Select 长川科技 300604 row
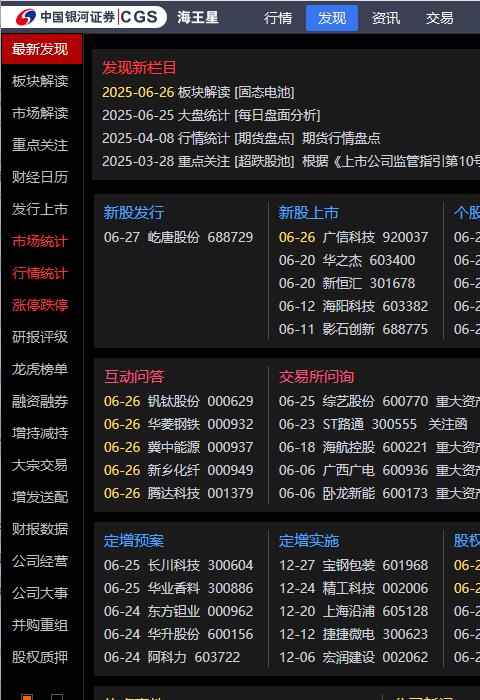The height and width of the screenshot is (700, 480). (179, 565)
